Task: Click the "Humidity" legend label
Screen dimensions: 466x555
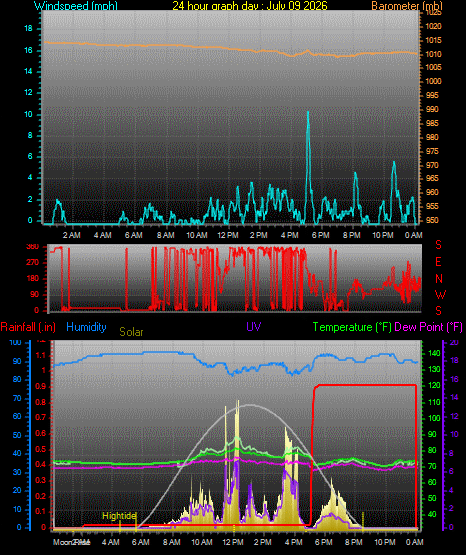Action: [x=86, y=327]
